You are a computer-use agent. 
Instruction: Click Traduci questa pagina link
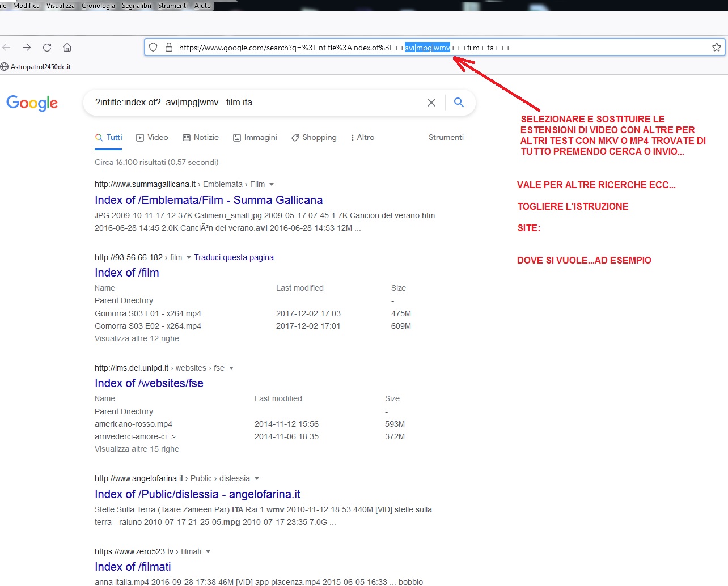[x=234, y=257]
